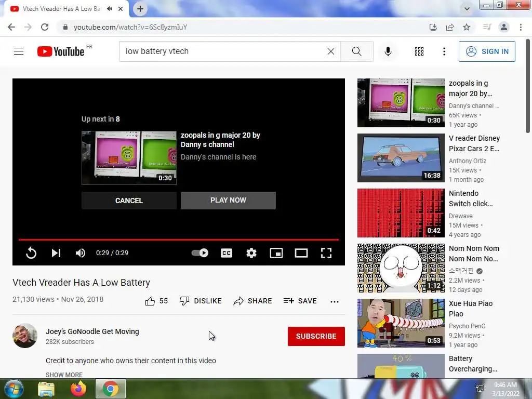Mute the video volume
Viewport: 532px width, 399px height.
[81, 253]
